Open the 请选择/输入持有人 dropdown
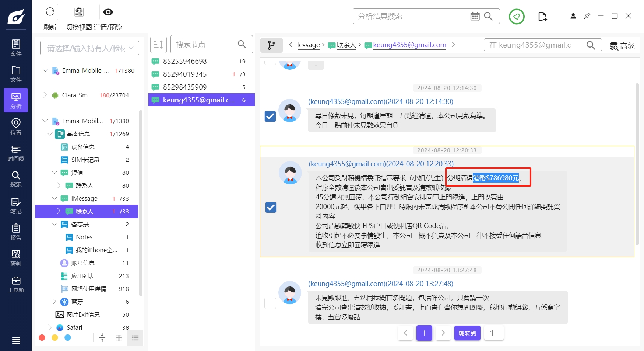 pos(89,48)
